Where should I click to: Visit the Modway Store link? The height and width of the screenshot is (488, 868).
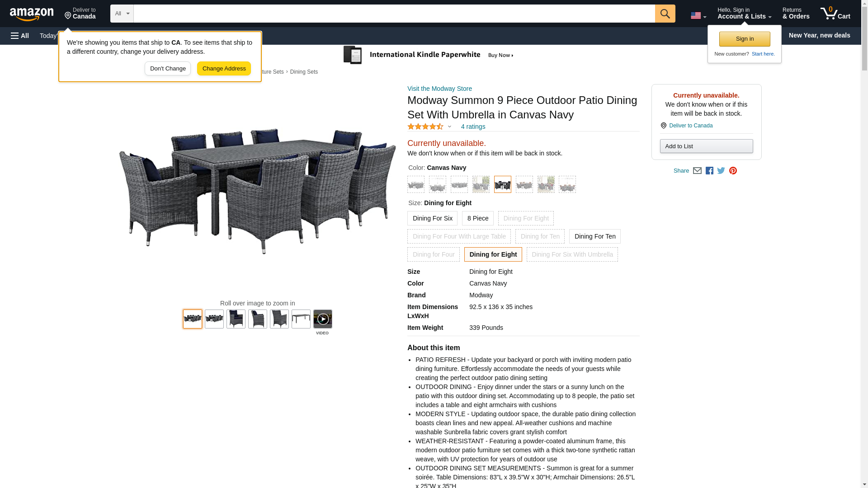click(x=439, y=89)
